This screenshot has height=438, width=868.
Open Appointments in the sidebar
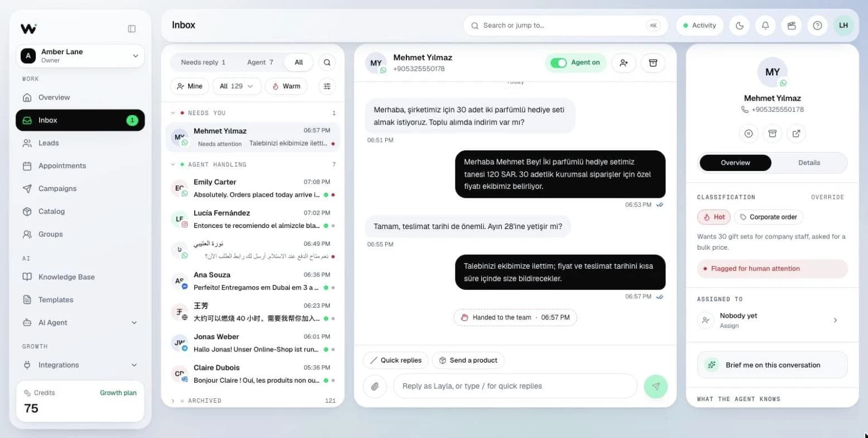coord(80,166)
